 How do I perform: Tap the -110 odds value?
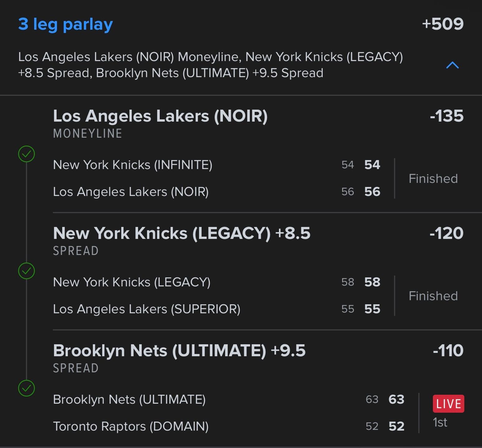click(448, 351)
